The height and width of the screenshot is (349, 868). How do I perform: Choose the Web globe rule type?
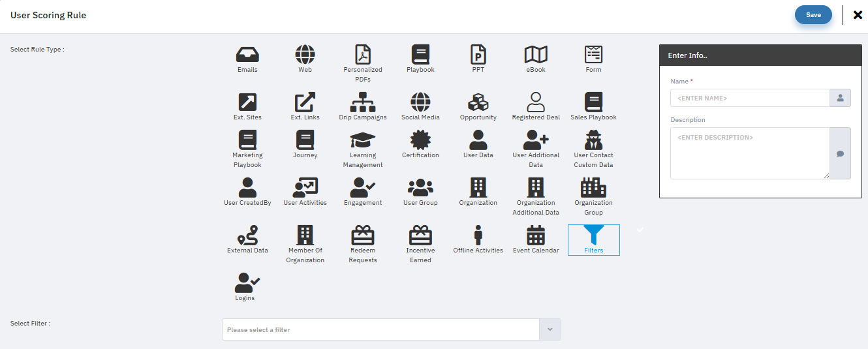pyautogui.click(x=305, y=55)
